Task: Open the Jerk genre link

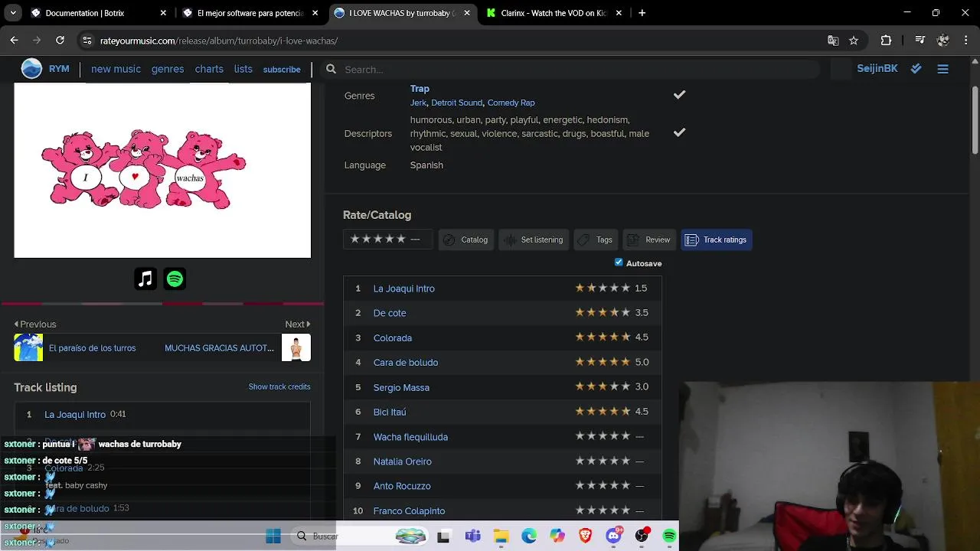Action: [418, 103]
